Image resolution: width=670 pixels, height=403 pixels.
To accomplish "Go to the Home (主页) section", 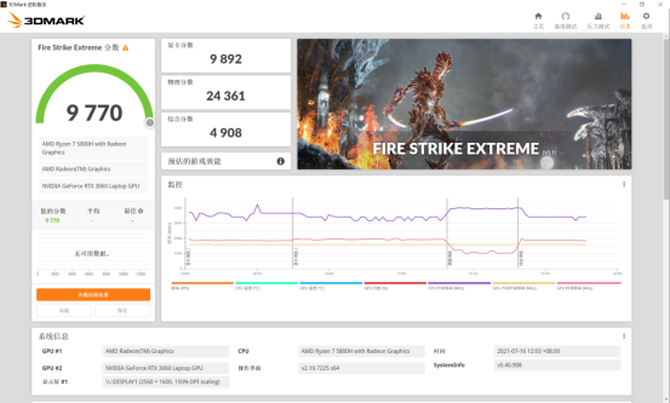I will [538, 20].
